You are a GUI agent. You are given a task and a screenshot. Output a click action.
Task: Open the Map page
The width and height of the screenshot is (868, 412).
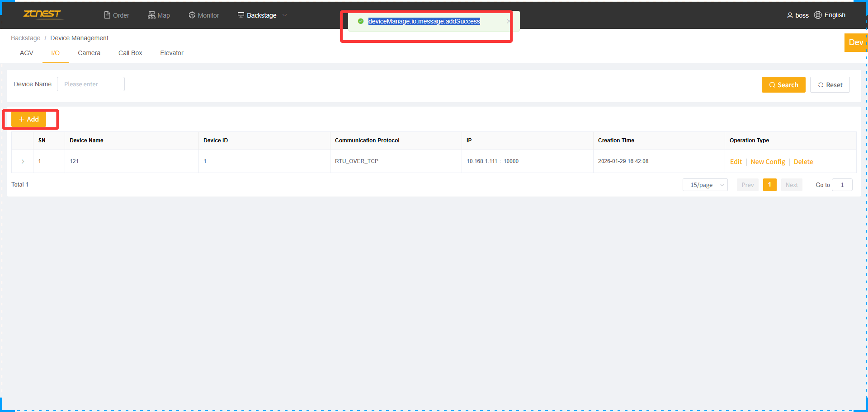point(159,15)
